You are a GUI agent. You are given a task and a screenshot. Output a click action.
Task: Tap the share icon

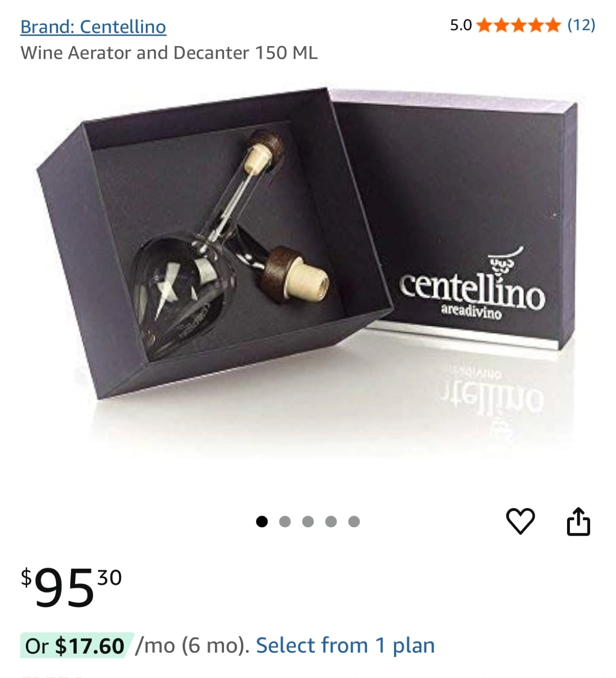(578, 521)
